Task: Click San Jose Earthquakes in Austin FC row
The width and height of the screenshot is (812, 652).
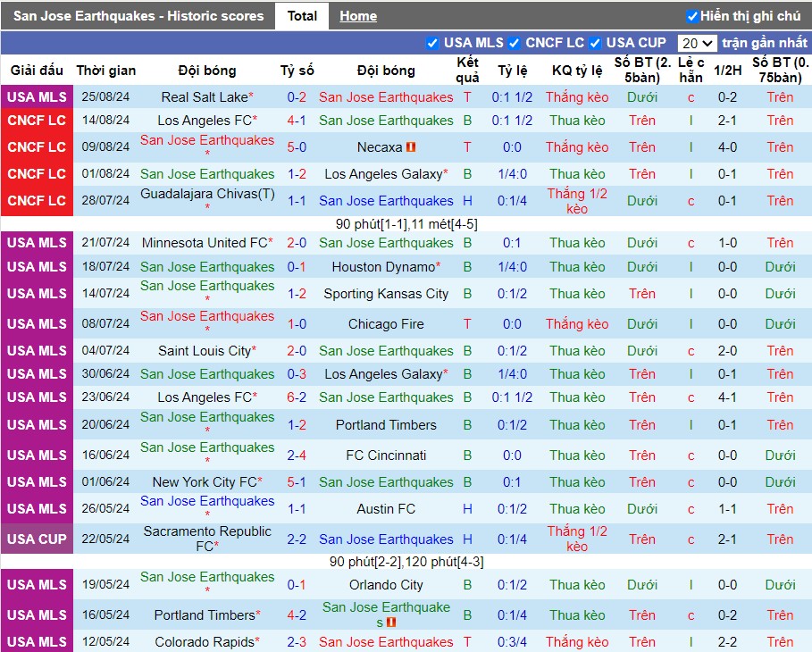Action: pos(207,501)
